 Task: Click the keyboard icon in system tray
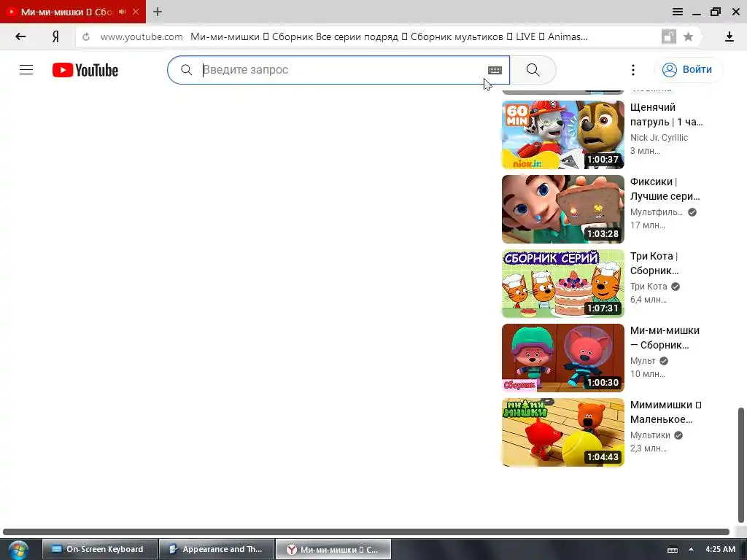[x=672, y=550]
